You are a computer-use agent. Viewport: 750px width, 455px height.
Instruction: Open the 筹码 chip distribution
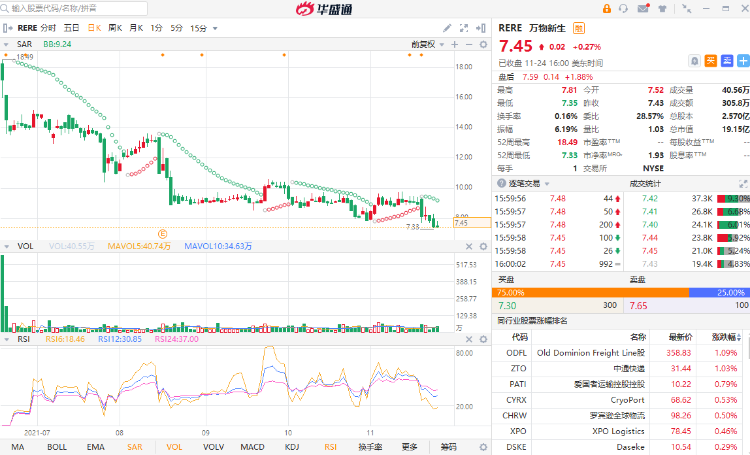(x=449, y=447)
